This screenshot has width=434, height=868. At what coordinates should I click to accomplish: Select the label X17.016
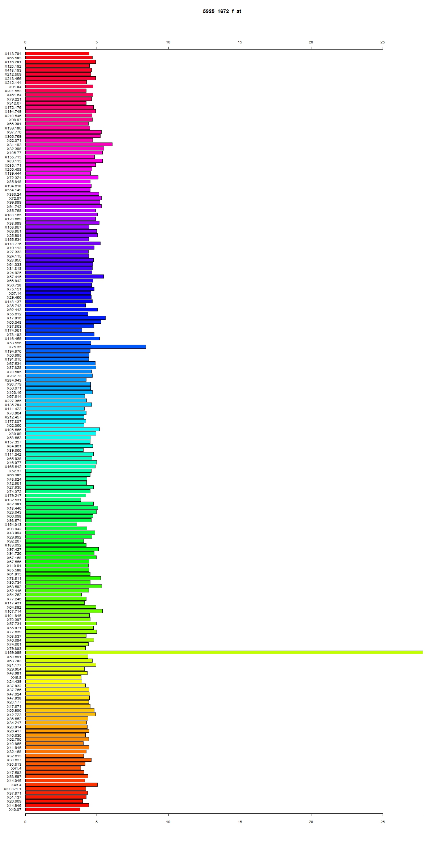click(x=14, y=318)
